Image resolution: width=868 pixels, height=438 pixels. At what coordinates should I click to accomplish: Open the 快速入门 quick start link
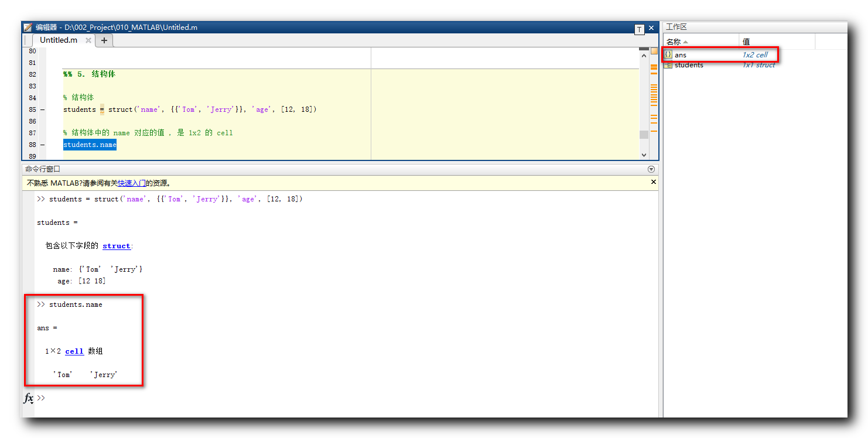pos(132,183)
